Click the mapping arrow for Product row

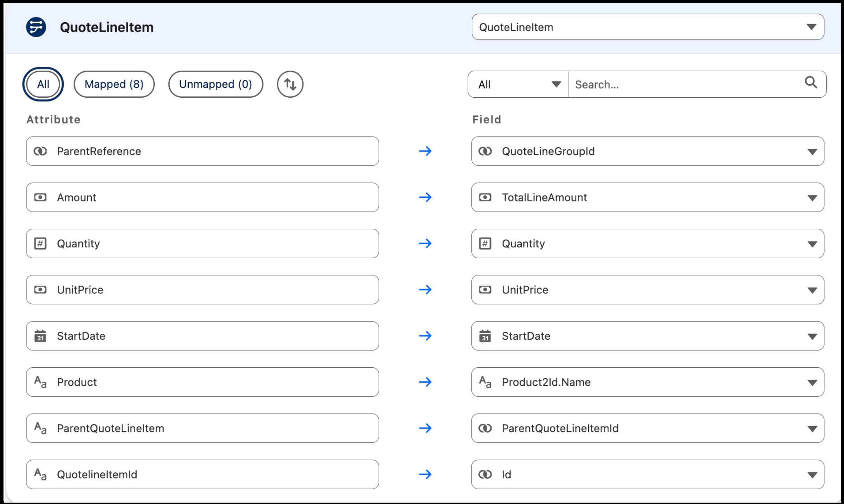pyautogui.click(x=425, y=382)
